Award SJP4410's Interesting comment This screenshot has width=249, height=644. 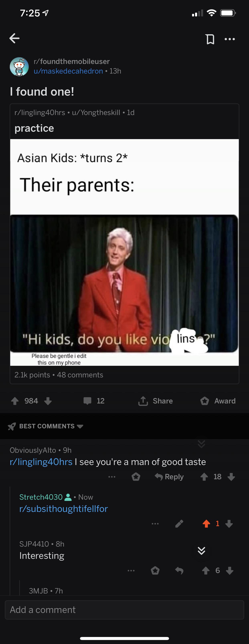click(155, 570)
